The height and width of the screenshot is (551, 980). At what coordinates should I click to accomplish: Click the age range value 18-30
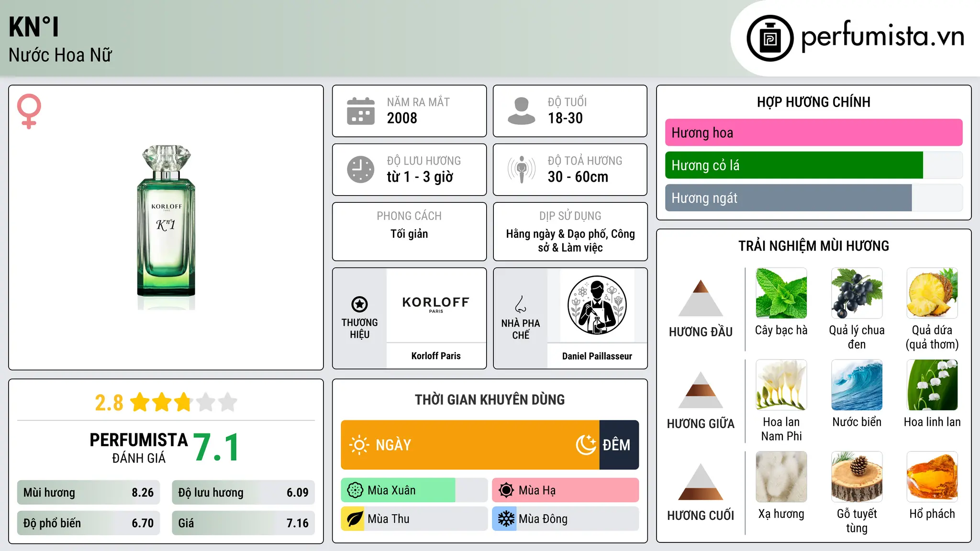tap(565, 118)
